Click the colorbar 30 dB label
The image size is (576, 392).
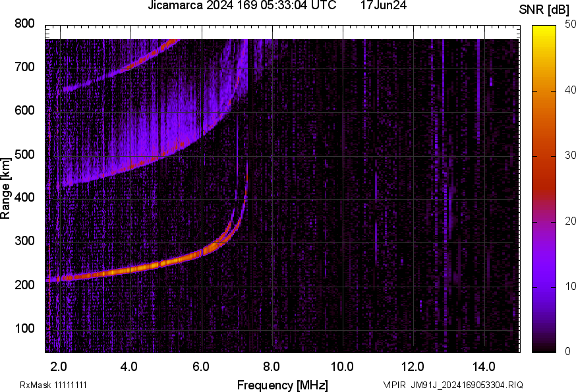[570, 155]
